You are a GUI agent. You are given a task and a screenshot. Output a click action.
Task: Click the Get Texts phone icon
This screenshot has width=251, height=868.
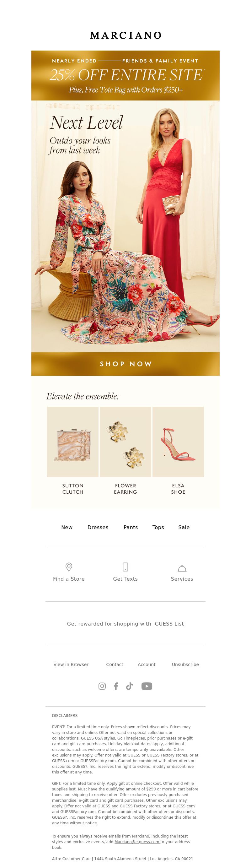click(x=125, y=567)
